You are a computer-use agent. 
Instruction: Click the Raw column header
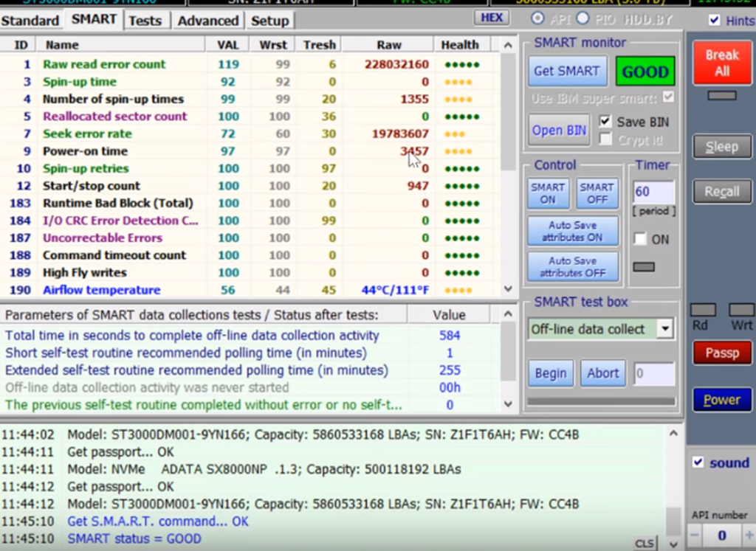(388, 45)
